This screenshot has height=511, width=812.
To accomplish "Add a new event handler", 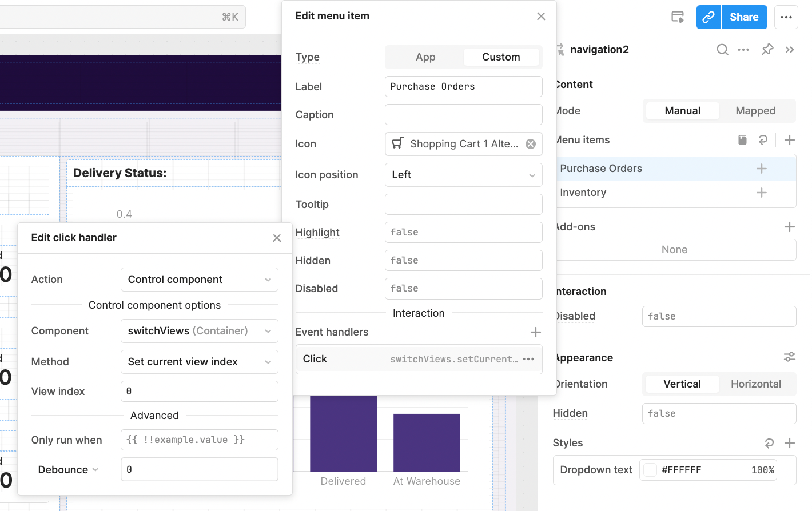I will click(536, 332).
